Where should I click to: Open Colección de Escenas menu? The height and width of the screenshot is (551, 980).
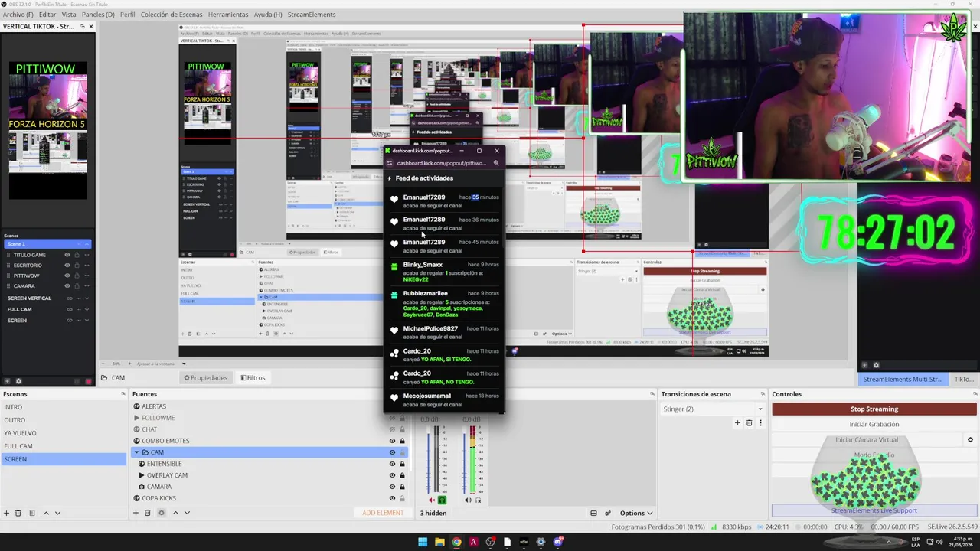coord(171,15)
